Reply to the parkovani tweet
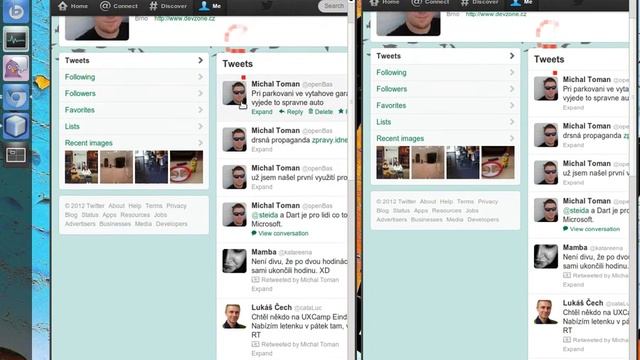Viewport: 640px width, 360px height. click(x=291, y=112)
